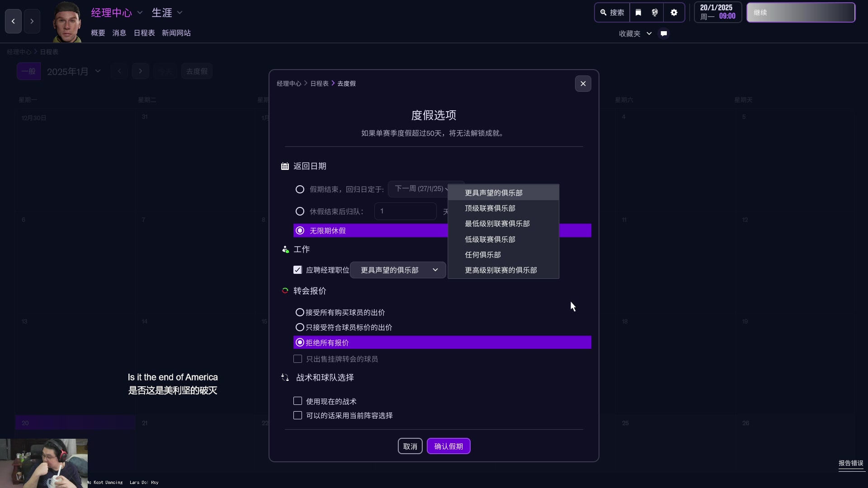Open the 下一周 (27/1/25) return date dropdown

click(421, 189)
